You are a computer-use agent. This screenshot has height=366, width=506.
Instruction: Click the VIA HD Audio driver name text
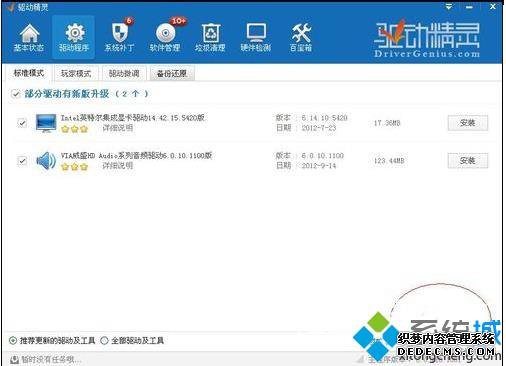tap(136, 155)
